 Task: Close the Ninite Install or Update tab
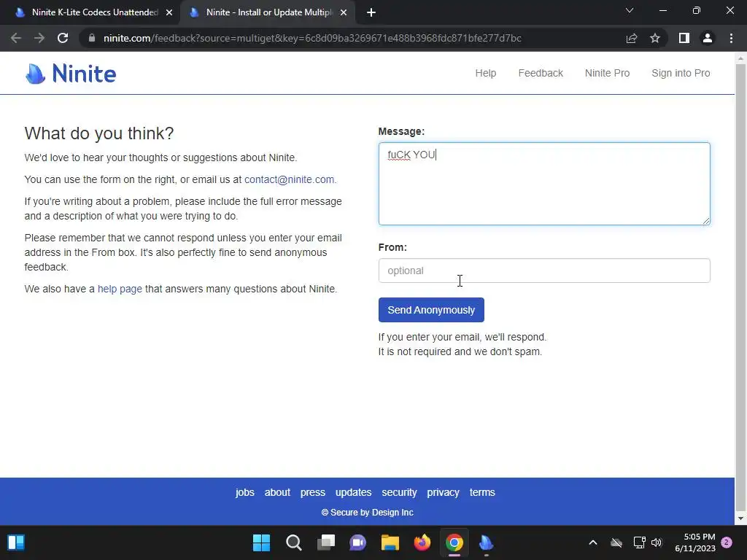[x=344, y=13]
